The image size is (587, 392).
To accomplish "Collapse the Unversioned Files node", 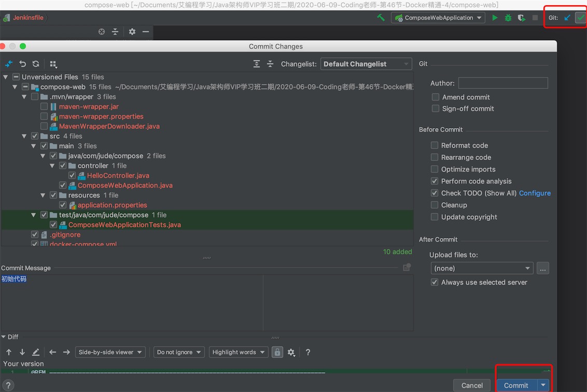I will tap(6, 77).
